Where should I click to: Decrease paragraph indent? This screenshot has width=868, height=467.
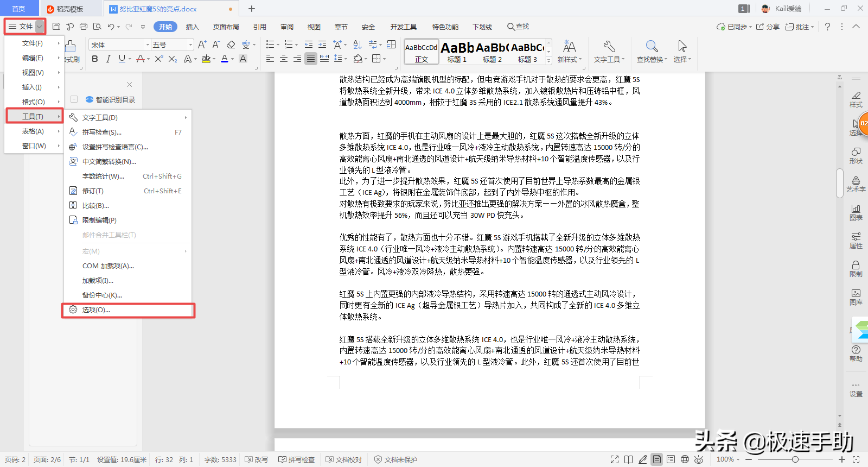click(309, 45)
